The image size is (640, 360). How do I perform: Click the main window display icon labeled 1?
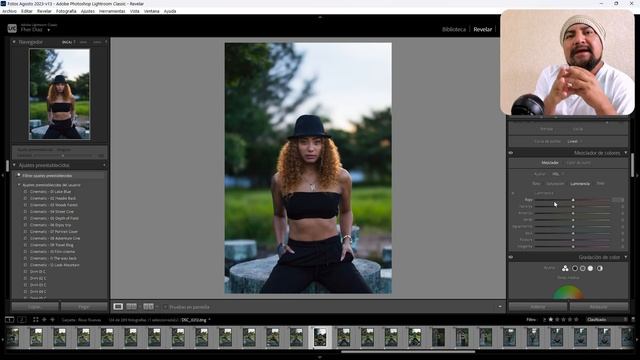click(9, 320)
